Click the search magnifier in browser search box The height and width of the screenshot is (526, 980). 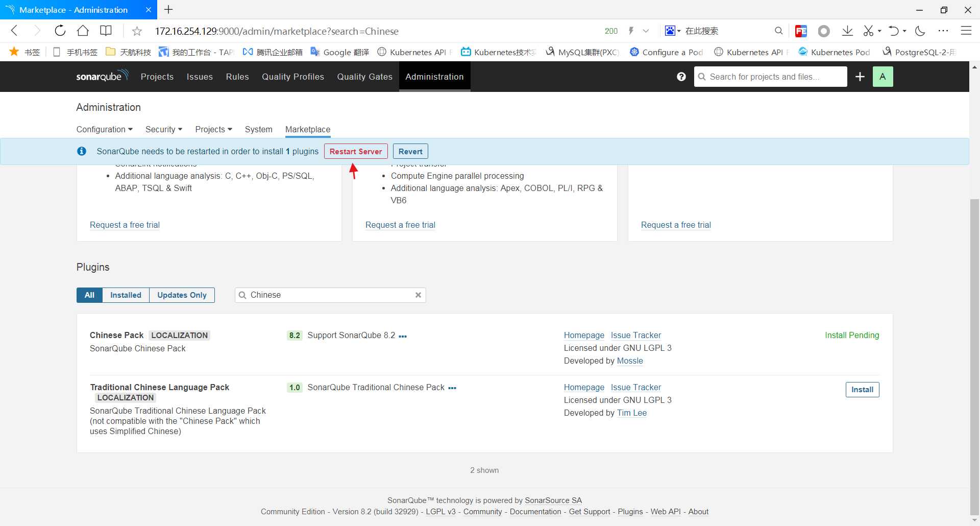pyautogui.click(x=778, y=31)
